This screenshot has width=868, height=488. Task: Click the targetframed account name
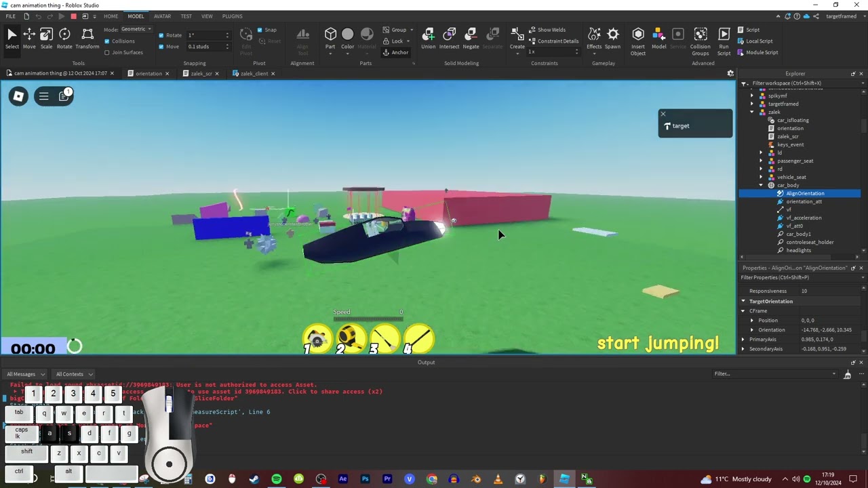tap(841, 16)
